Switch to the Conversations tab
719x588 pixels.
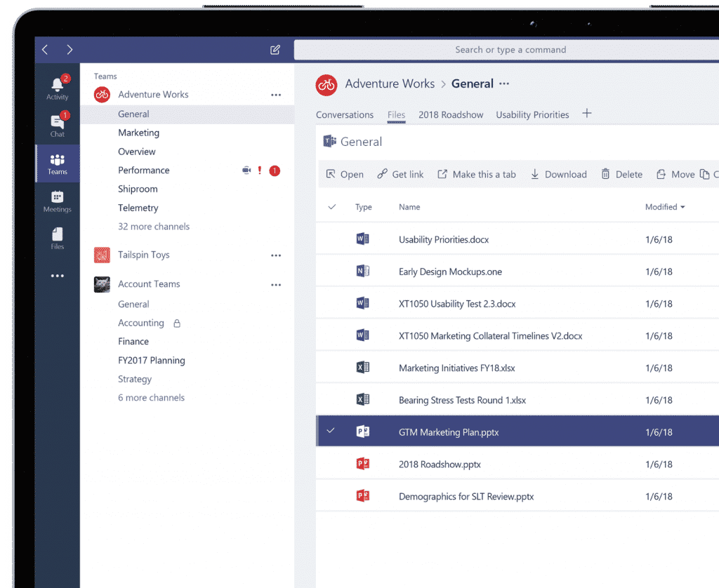[344, 114]
